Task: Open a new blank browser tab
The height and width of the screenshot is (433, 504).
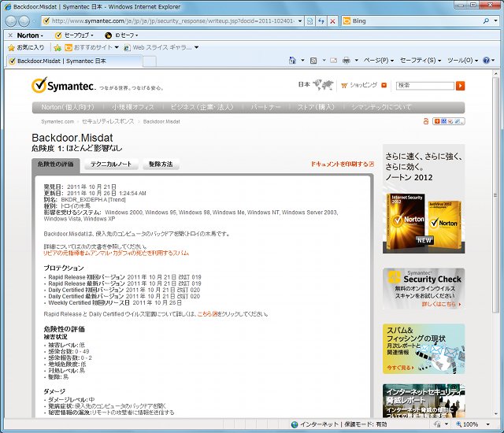Action: pyautogui.click(x=150, y=61)
